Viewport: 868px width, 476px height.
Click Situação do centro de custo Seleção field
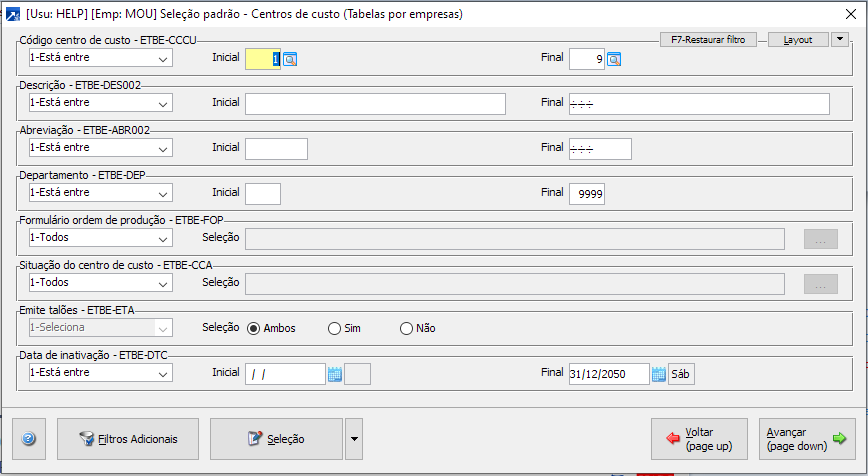(x=515, y=284)
